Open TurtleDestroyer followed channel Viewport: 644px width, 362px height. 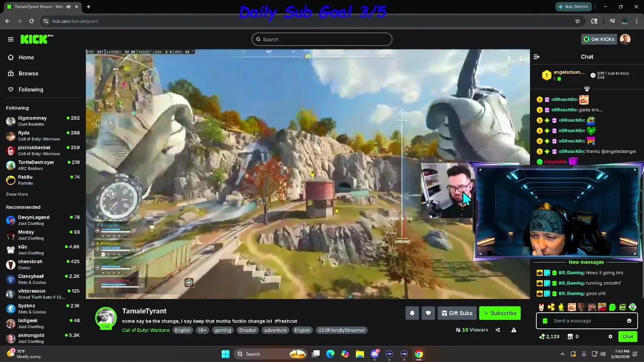tap(43, 165)
